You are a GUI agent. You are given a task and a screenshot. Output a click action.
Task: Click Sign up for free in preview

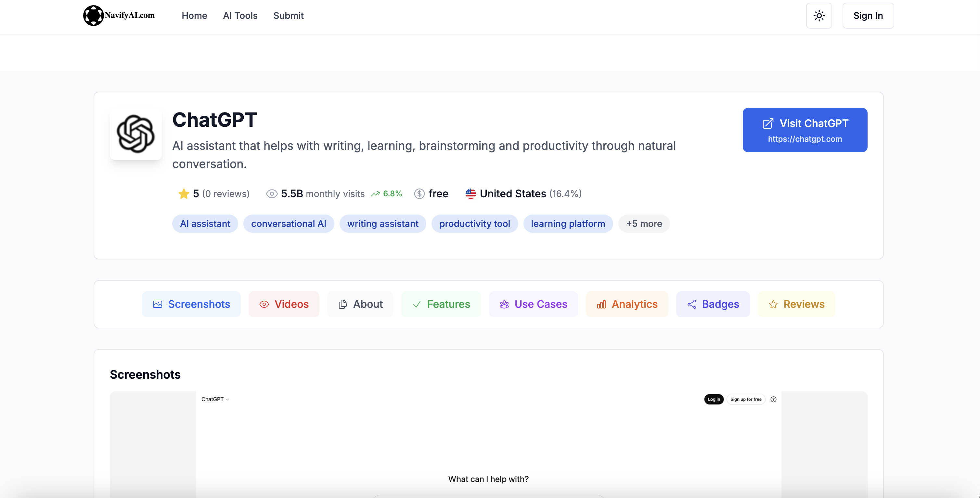pyautogui.click(x=746, y=399)
